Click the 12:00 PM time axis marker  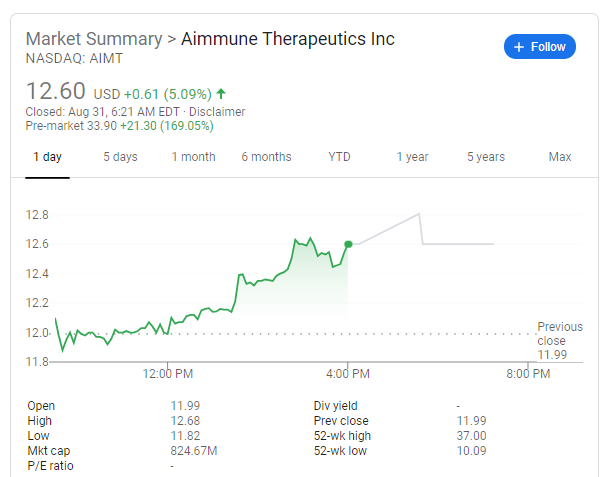[168, 374]
